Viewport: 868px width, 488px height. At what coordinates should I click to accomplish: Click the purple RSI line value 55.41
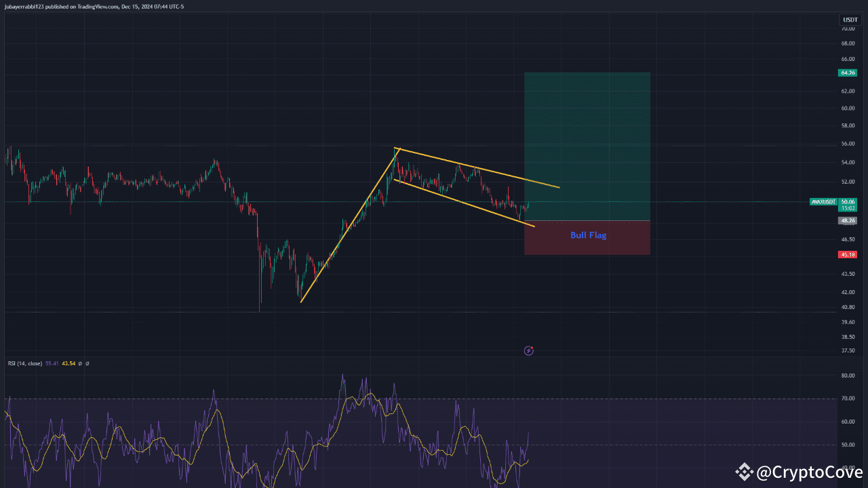(52, 363)
